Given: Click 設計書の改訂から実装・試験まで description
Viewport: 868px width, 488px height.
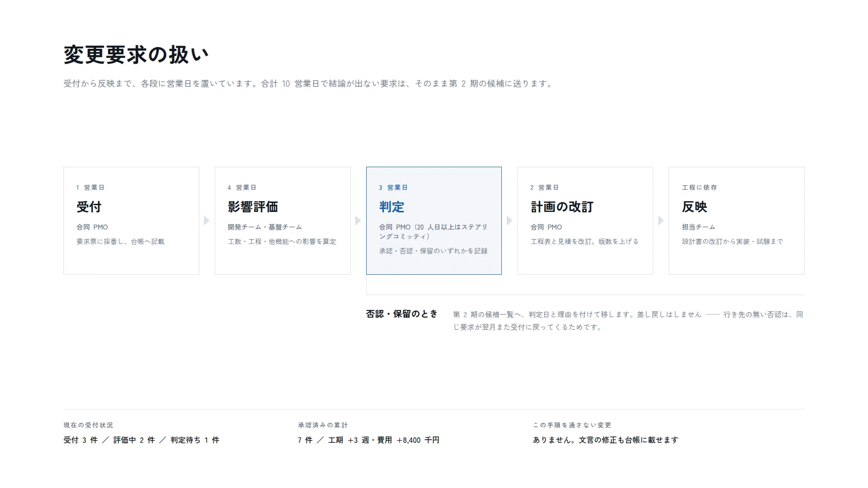Looking at the screenshot, I should pos(733,242).
